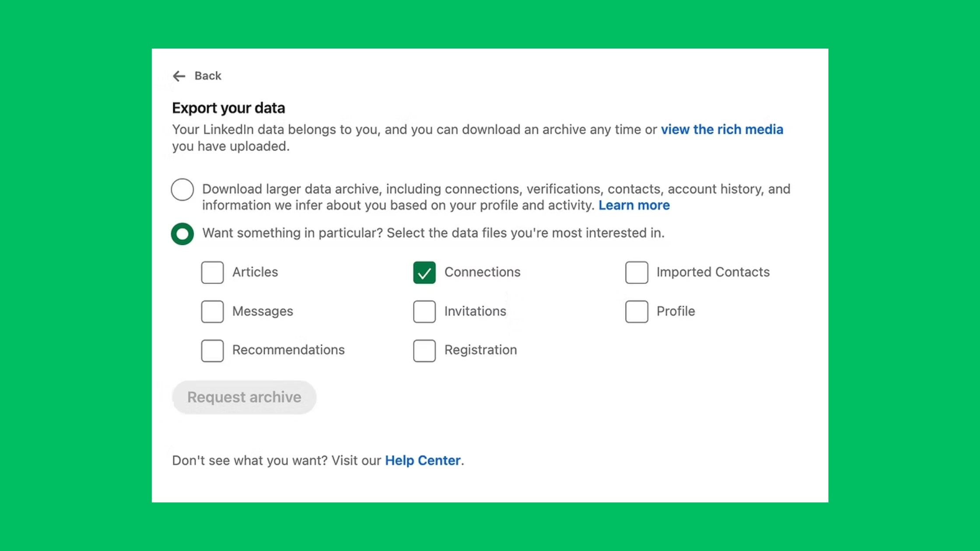980x551 pixels.
Task: Check the Imported Contacts checkbox
Action: coord(637,272)
